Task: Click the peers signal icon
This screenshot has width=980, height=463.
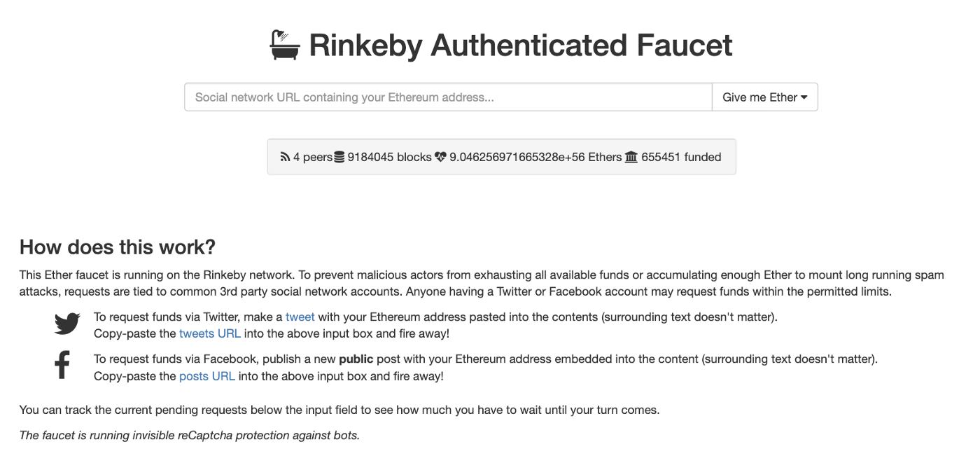Action: (x=285, y=158)
